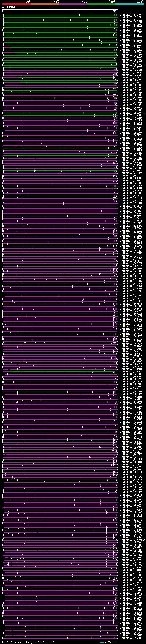Select hit label UniRef100_B7KCD1

pos(131,115)
